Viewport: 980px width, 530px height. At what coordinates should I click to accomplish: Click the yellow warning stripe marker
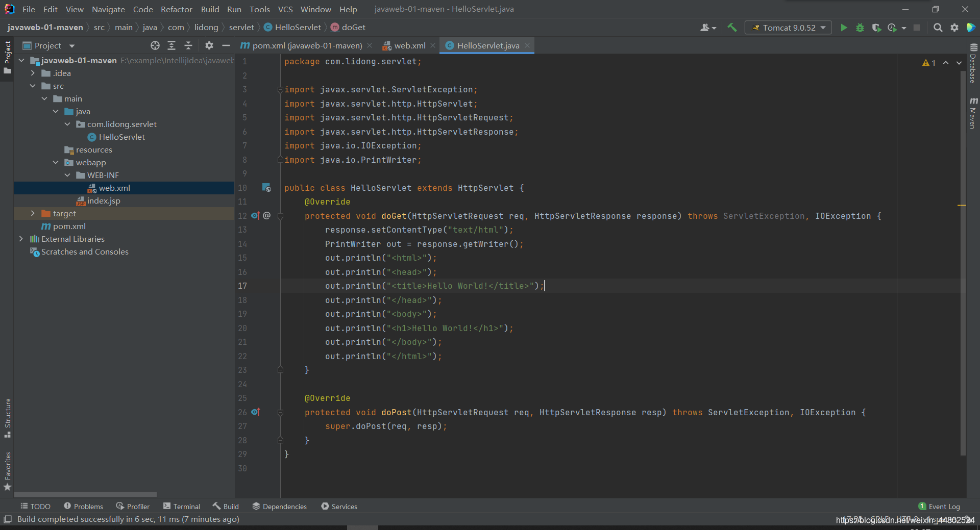(962, 206)
